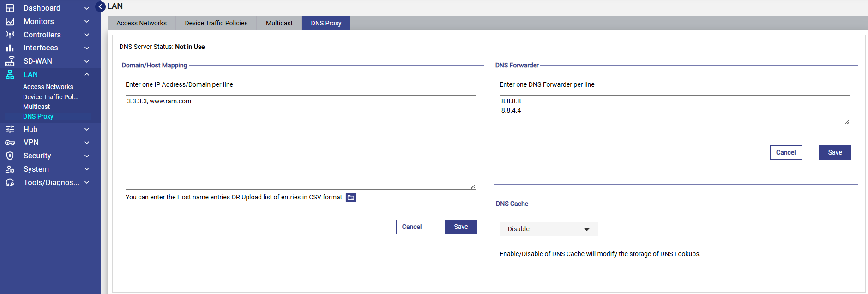Click the Controllers antenna icon
The width and height of the screenshot is (868, 294).
[x=10, y=35]
